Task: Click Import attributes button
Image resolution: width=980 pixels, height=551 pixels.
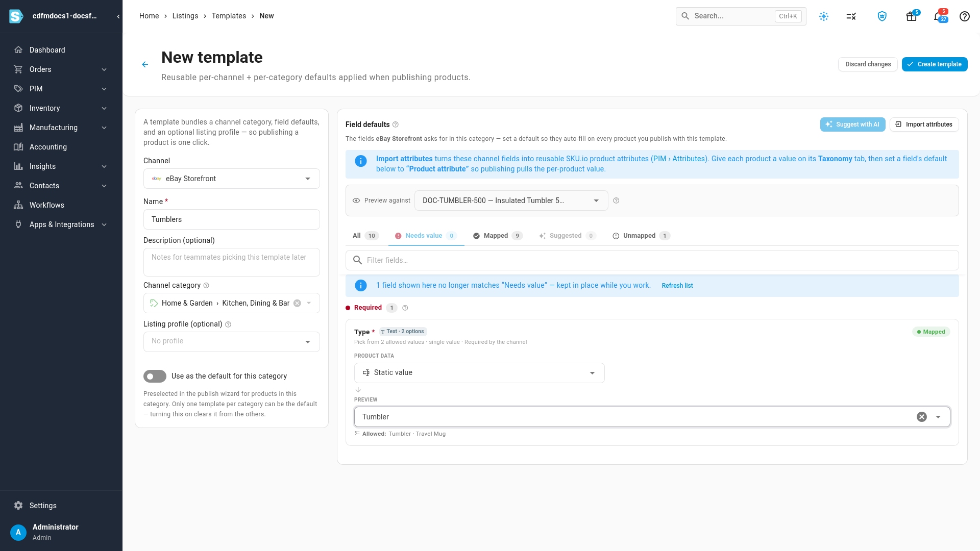Action: coord(924,124)
